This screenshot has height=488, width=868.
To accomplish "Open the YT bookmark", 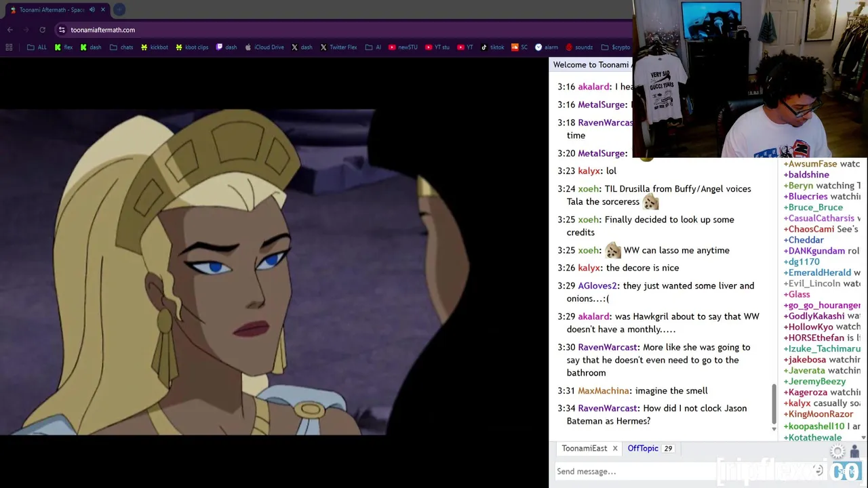I will [465, 47].
